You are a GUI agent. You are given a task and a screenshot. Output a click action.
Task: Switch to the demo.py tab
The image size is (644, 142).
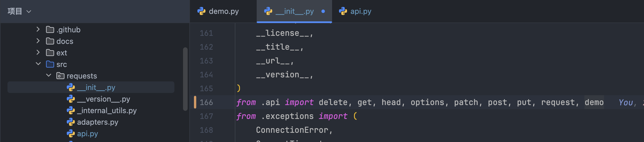224,11
